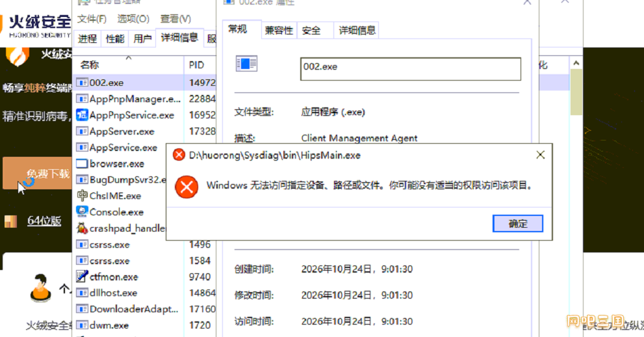Open the 选项(O) menu in Task Manager
644x337 pixels.
[x=133, y=19]
